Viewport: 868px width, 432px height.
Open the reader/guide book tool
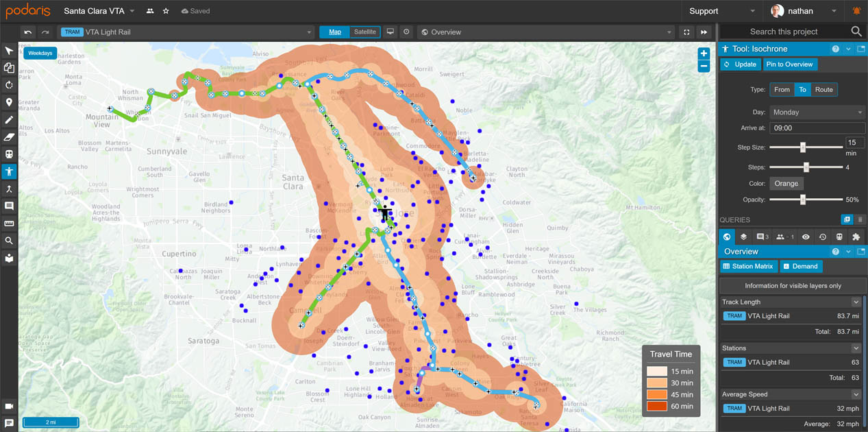[x=9, y=258]
